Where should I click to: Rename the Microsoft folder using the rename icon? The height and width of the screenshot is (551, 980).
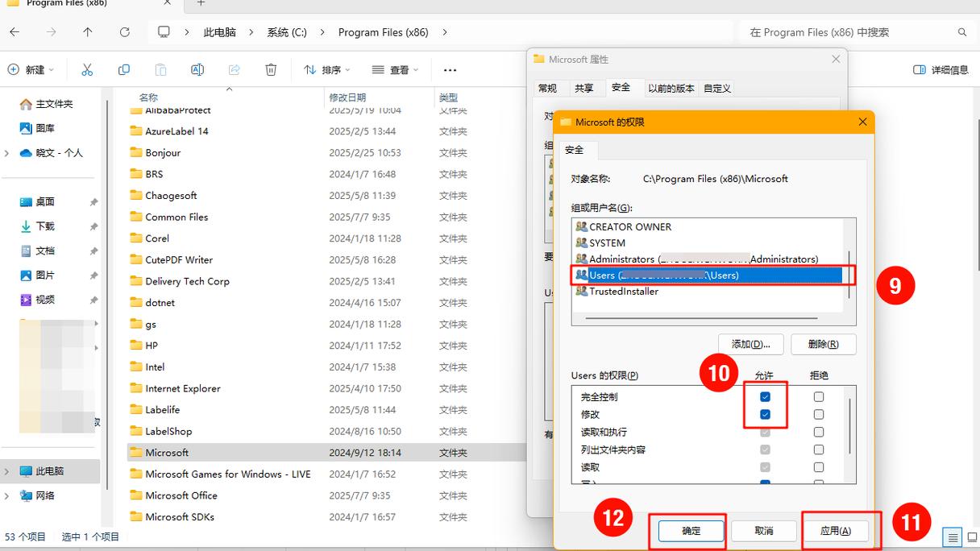pyautogui.click(x=197, y=69)
